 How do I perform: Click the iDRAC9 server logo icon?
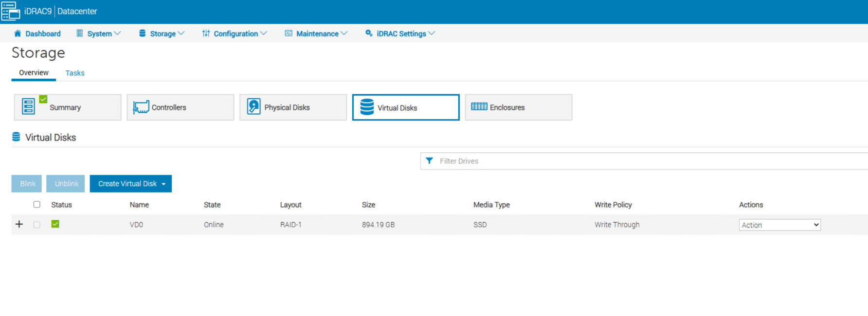click(x=10, y=11)
